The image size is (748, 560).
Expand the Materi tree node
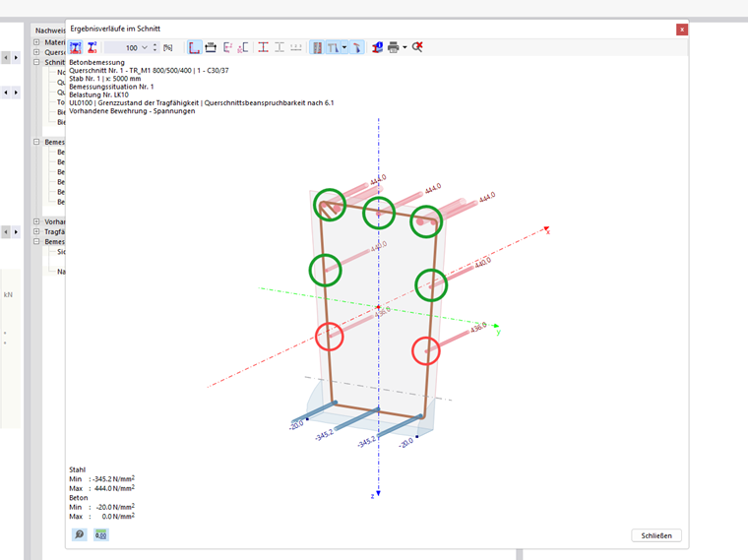coord(36,42)
